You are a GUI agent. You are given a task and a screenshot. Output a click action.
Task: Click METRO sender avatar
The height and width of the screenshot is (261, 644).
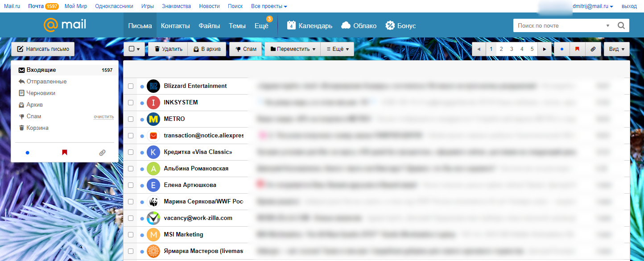tap(153, 119)
